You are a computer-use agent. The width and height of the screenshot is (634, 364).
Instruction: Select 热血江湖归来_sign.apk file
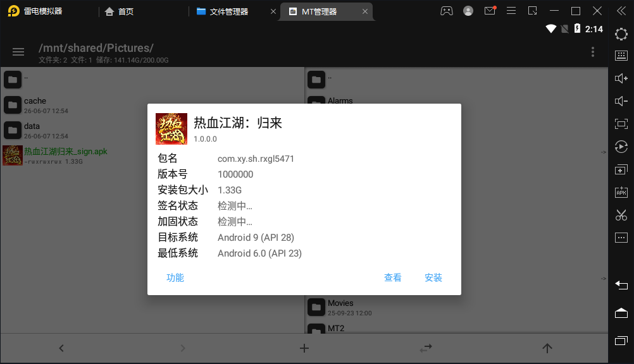[x=152, y=155]
